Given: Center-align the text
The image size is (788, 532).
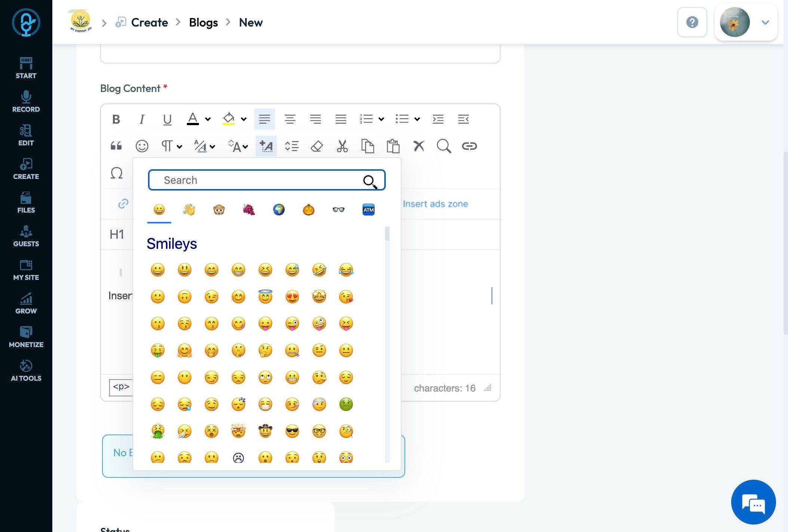Looking at the screenshot, I should pyautogui.click(x=290, y=119).
